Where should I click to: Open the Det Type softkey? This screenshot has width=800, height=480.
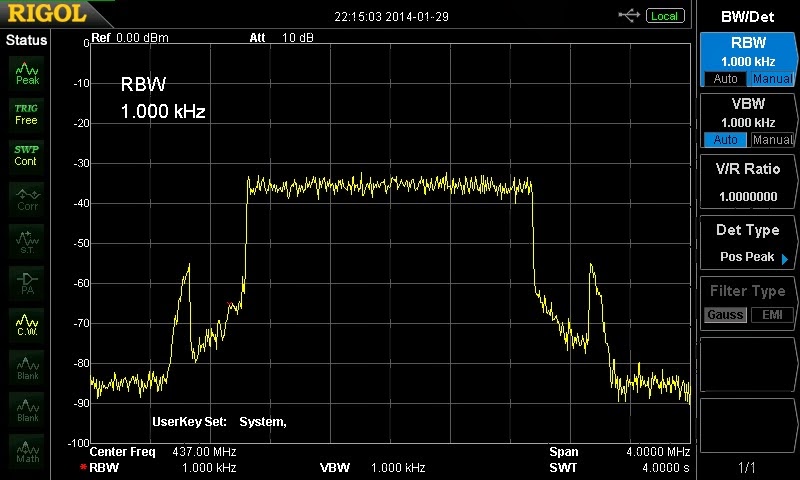748,243
